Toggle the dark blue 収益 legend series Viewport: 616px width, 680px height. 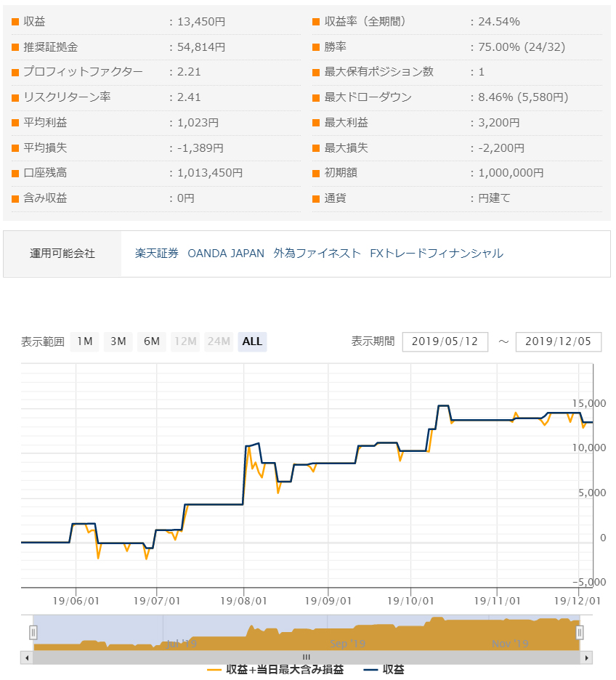[x=384, y=669]
